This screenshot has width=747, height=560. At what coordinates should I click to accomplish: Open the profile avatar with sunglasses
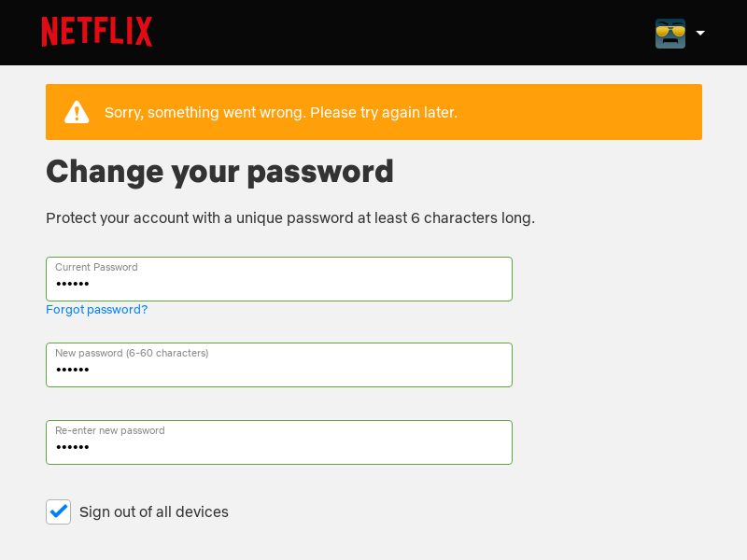670,34
